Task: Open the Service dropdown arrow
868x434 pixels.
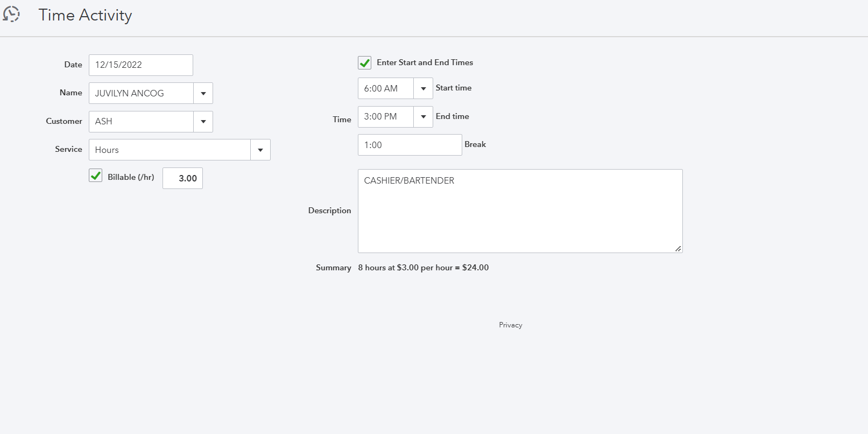Action: coord(260,150)
